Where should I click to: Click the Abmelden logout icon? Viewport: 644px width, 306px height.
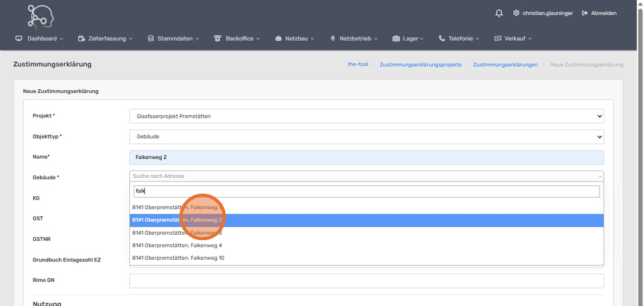click(x=585, y=13)
